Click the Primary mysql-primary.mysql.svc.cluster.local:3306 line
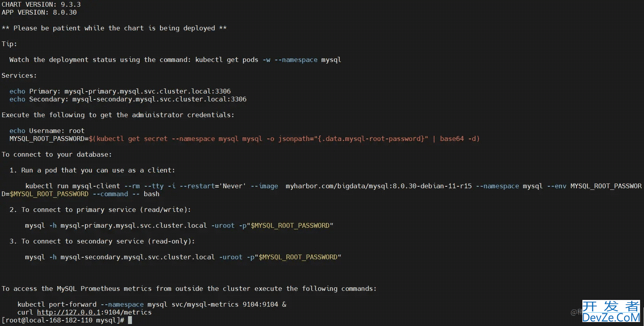The width and height of the screenshot is (644, 326). 120,91
